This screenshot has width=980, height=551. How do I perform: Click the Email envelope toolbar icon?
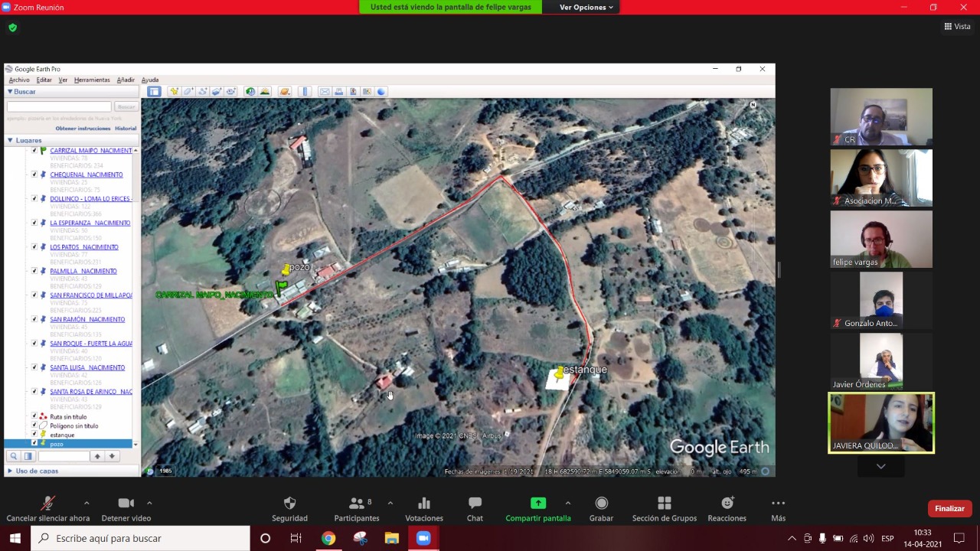[x=325, y=91]
